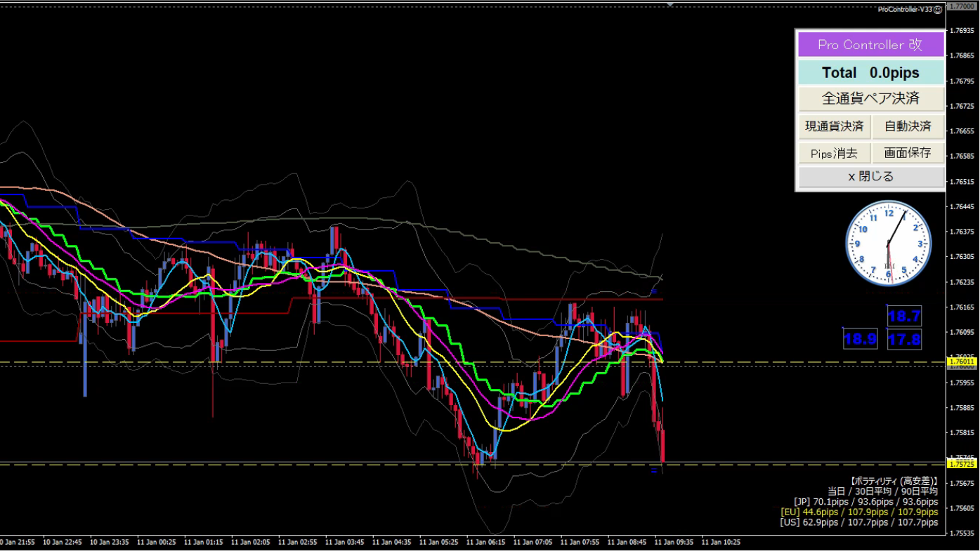
Task: Click the 18.9 label box
Action: 860,340
